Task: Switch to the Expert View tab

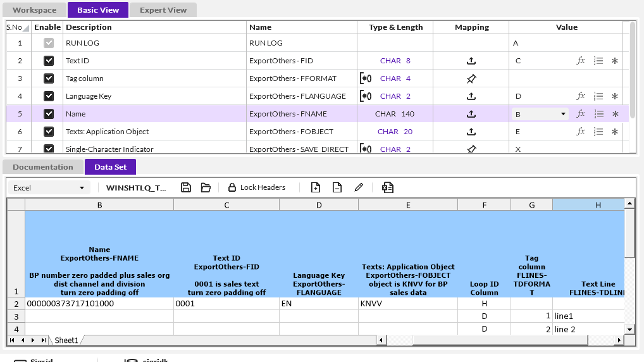Action: coord(163,10)
